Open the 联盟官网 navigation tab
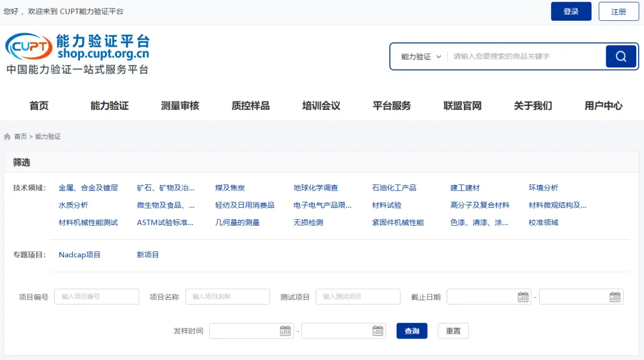This screenshot has width=644, height=360. [463, 106]
